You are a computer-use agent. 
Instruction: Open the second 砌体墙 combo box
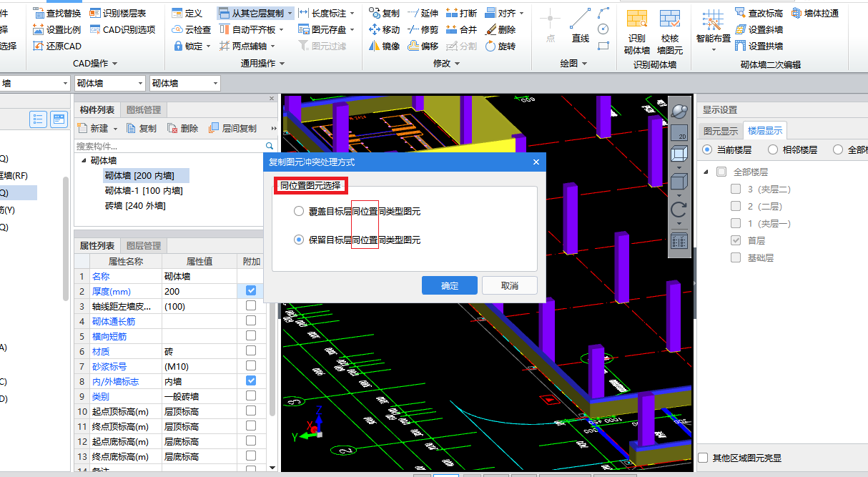[x=184, y=83]
